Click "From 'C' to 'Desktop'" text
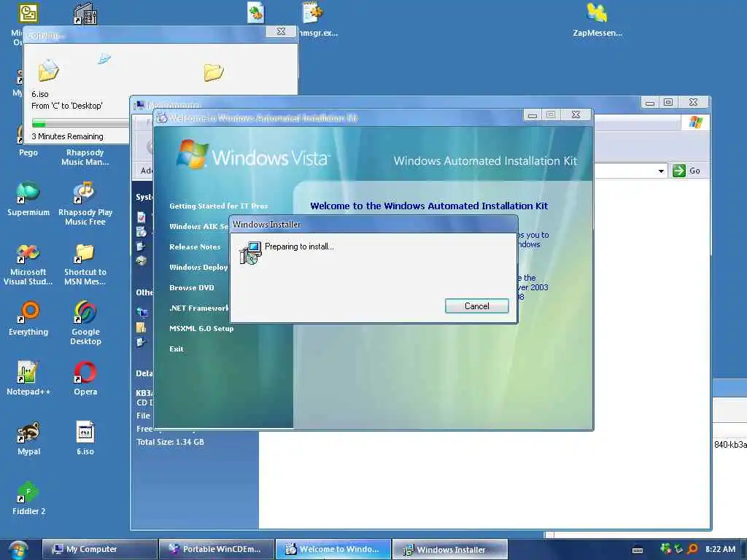This screenshot has height=560, width=747. (66, 106)
